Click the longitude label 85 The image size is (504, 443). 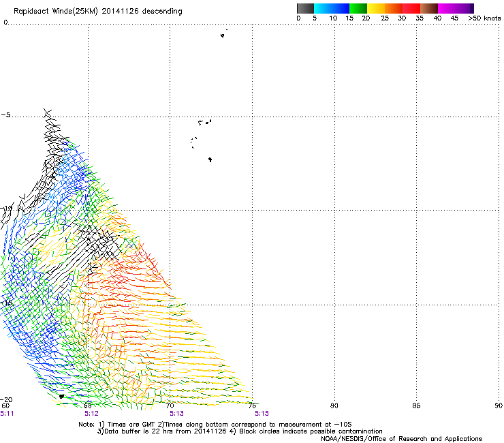[416, 406]
